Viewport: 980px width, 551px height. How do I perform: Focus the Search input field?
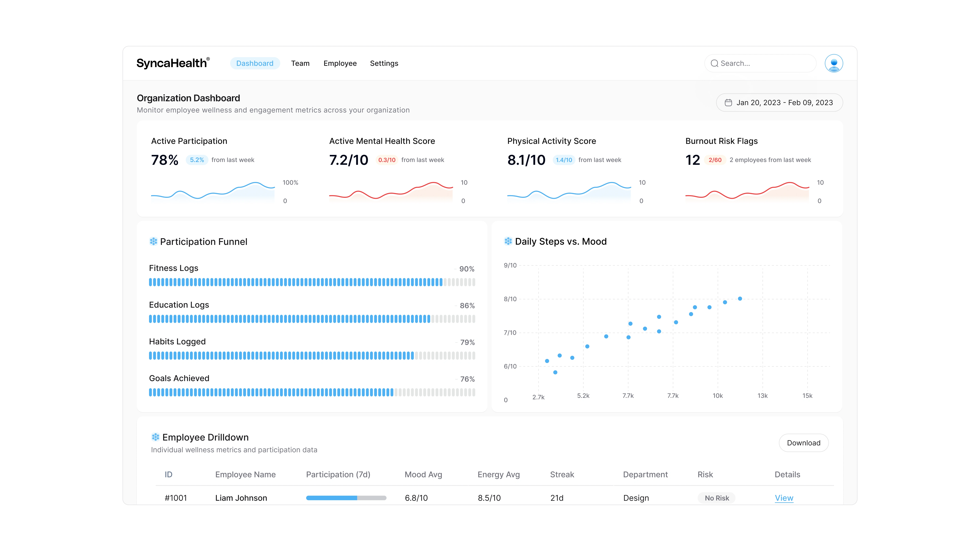(x=765, y=63)
